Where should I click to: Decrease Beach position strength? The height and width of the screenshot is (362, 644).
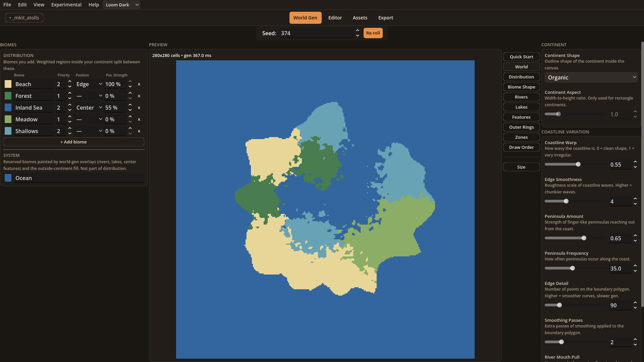pyautogui.click(x=130, y=86)
